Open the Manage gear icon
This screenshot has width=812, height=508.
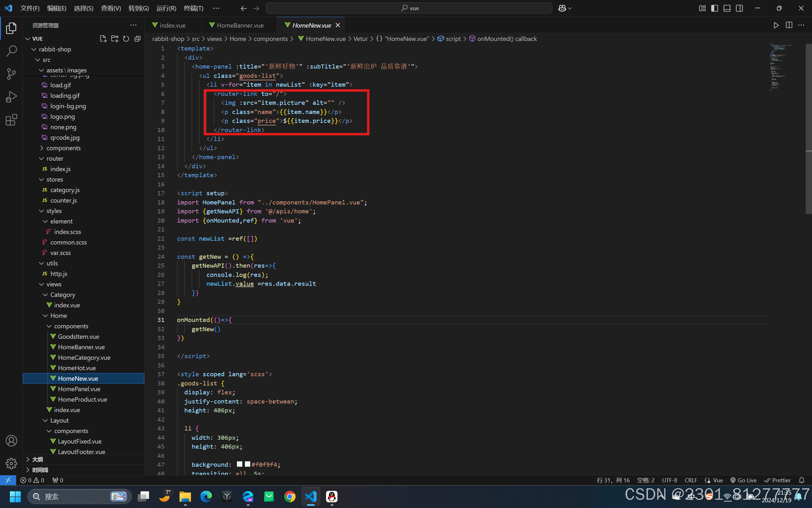11,463
